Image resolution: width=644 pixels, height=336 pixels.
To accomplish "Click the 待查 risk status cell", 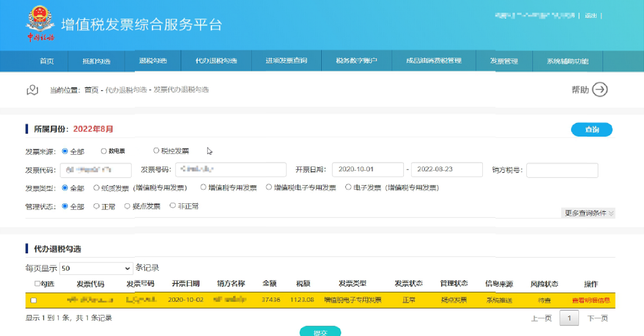I will coord(544,301).
